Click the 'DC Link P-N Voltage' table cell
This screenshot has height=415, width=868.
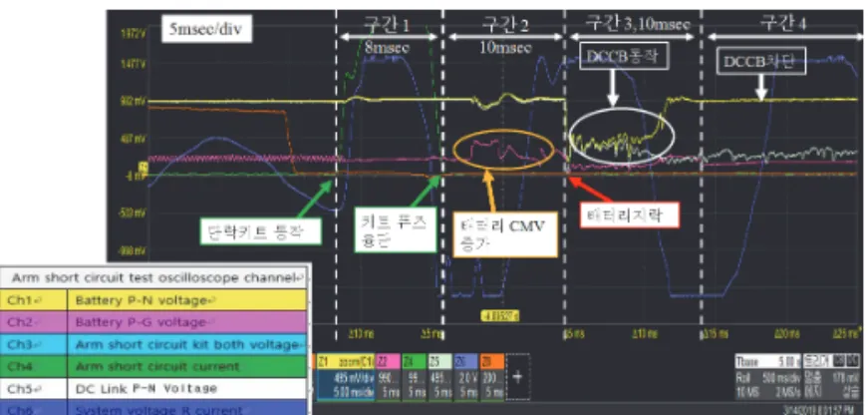187,388
